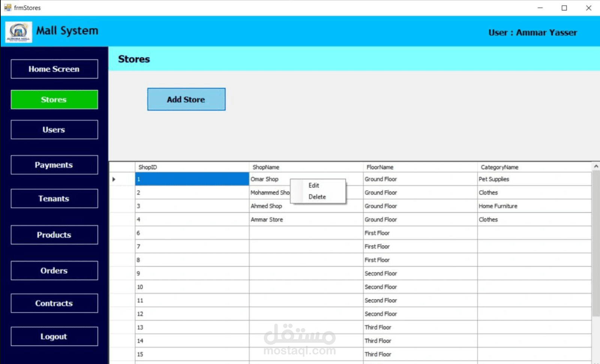Click the 'Mall System' title text
This screenshot has width=600, height=364.
tap(67, 31)
